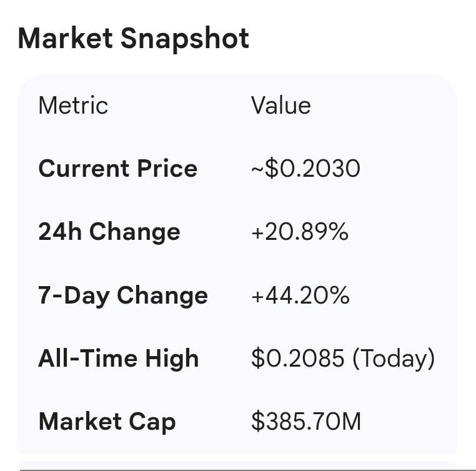476x471 pixels.
Task: Click the dollar sign of the market cap
Action: (257, 422)
